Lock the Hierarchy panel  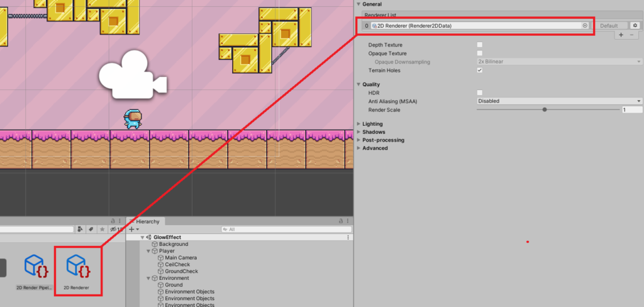[342, 221]
